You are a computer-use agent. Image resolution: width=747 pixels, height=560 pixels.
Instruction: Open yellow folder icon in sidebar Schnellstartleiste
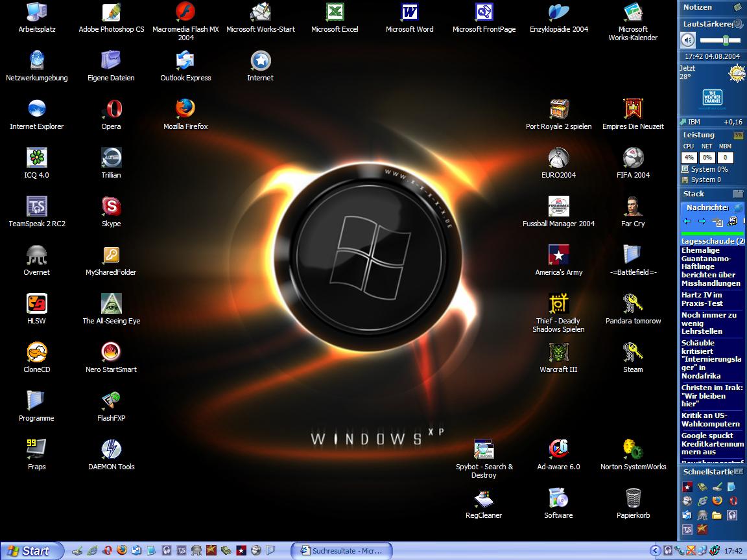coord(717,515)
